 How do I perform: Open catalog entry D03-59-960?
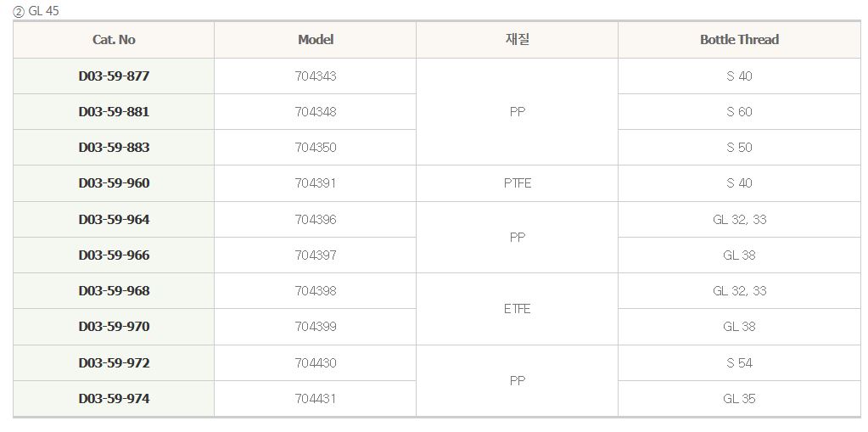coord(114,183)
